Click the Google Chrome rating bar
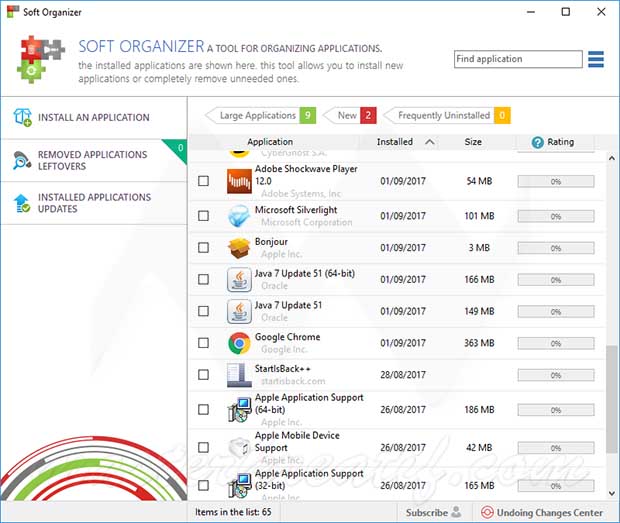The height and width of the screenshot is (523, 620). (556, 344)
